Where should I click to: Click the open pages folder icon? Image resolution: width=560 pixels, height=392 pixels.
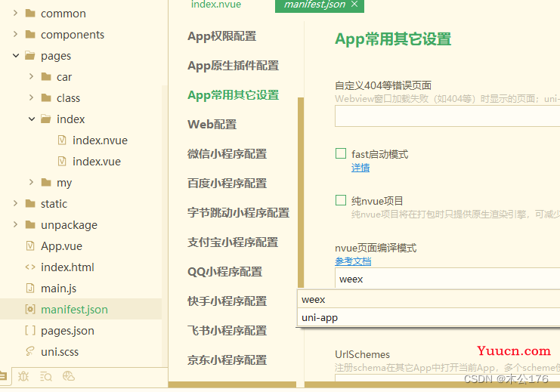coord(30,56)
